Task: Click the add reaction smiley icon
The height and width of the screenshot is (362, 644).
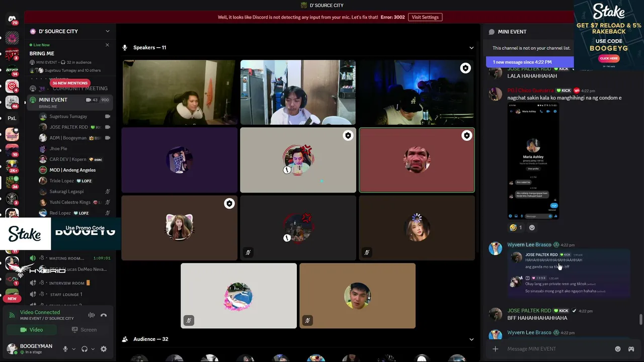Action: (x=532, y=227)
